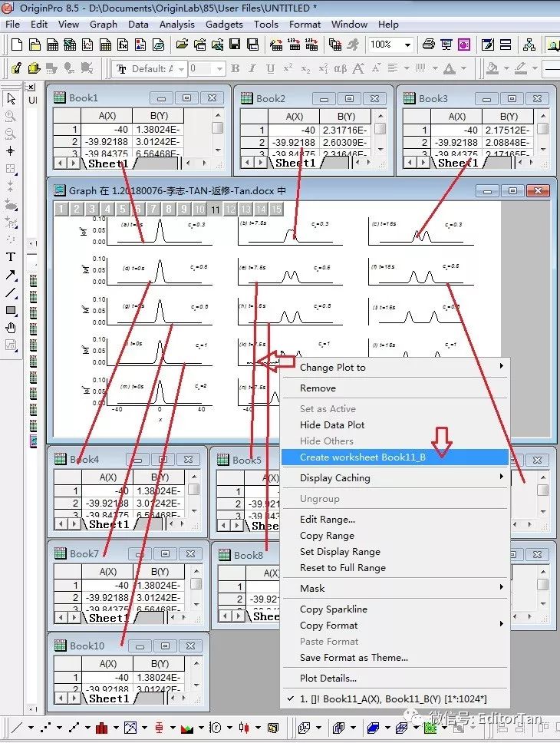Select the Text tool (T) in the side toolbar
Image resolution: width=560 pixels, height=743 pixels.
click(11, 257)
